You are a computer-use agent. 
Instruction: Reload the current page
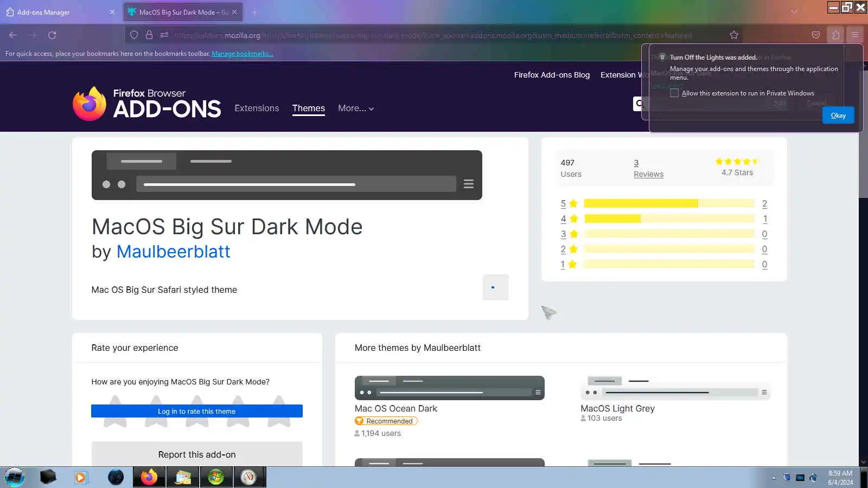pos(52,35)
